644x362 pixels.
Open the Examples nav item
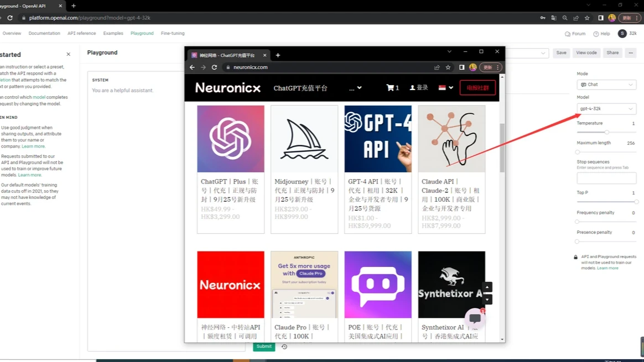[x=113, y=33]
